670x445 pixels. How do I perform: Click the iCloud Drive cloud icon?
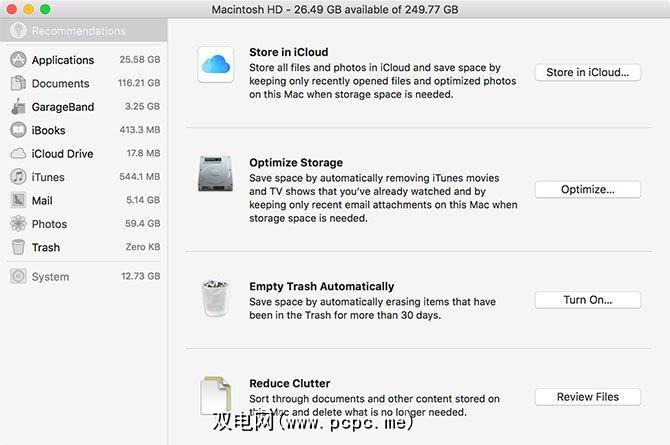[18, 153]
